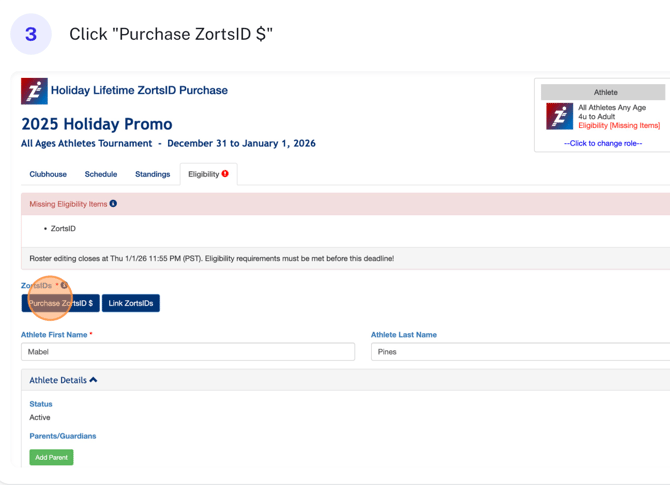Switch to the Schedule tab
Viewport: 670px width, 485px height.
coord(101,174)
